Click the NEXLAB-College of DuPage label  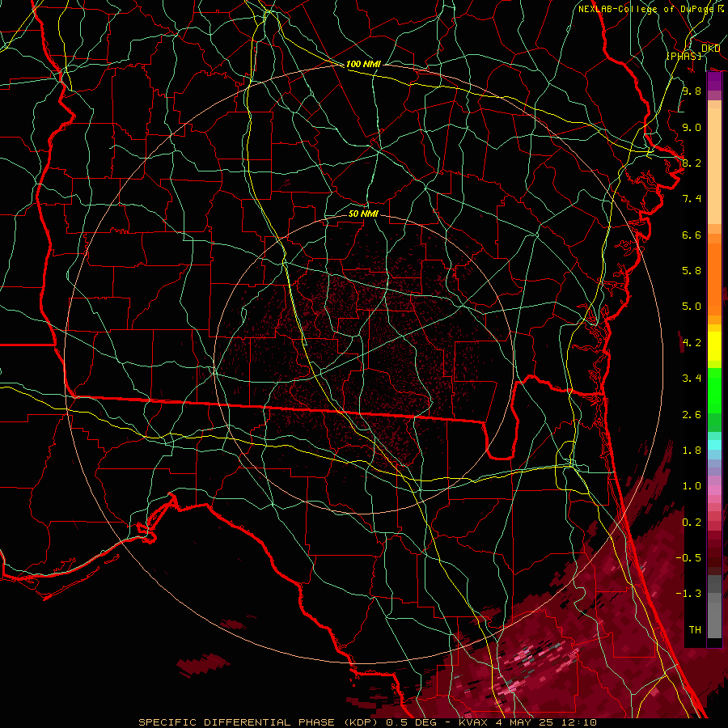[645, 9]
